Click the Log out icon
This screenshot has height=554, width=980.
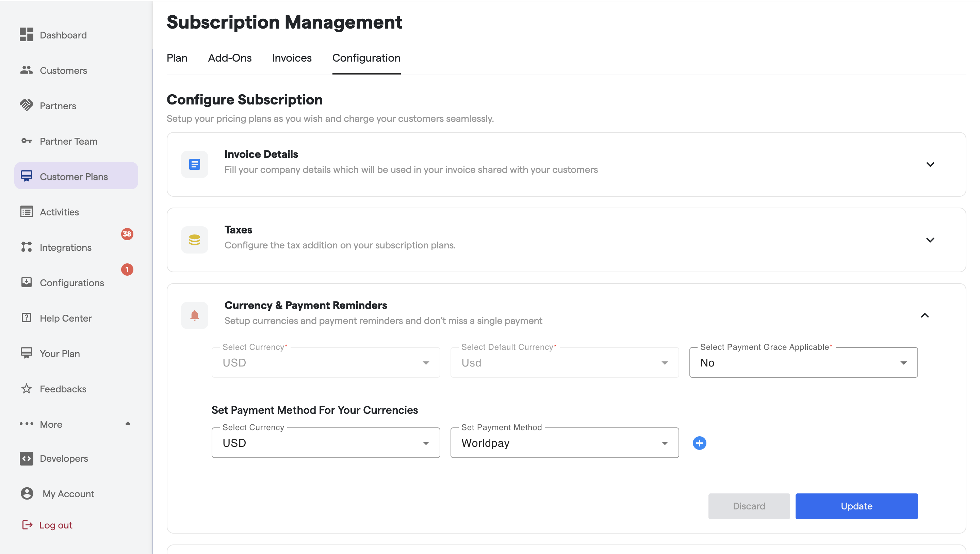tap(27, 525)
